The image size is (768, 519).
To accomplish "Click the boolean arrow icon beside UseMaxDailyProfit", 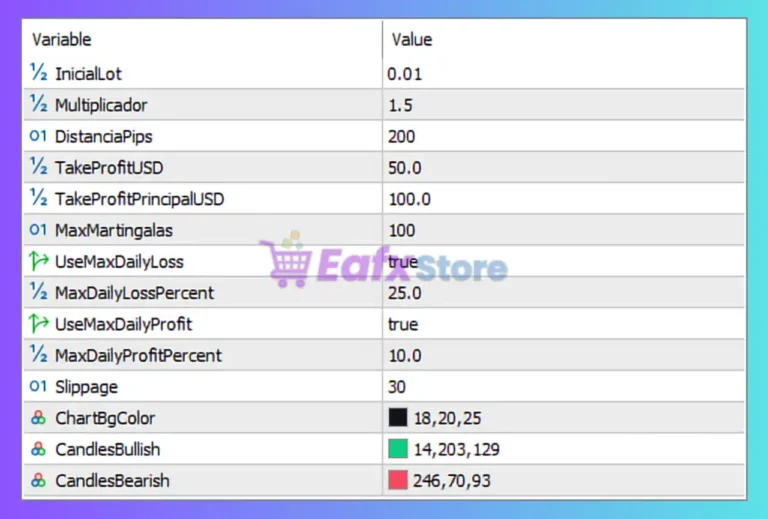I will tap(39, 323).
